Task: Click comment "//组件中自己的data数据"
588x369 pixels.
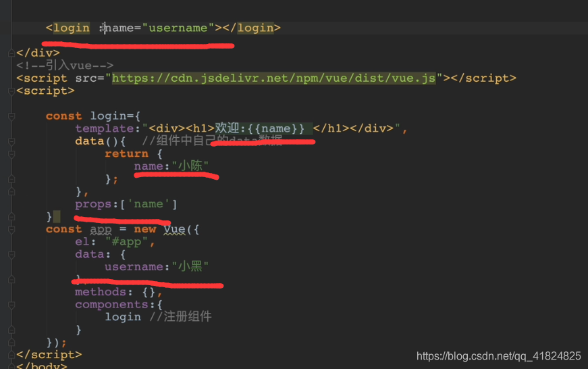Action: click(x=212, y=141)
